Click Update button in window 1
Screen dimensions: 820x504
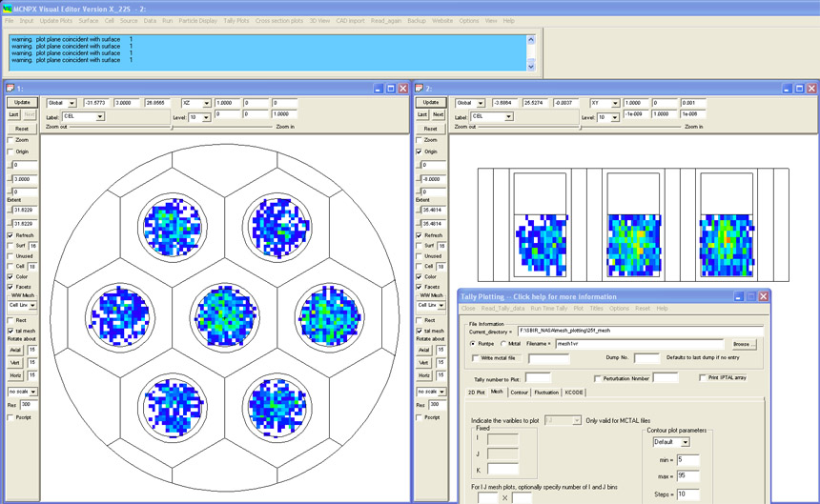22,102
